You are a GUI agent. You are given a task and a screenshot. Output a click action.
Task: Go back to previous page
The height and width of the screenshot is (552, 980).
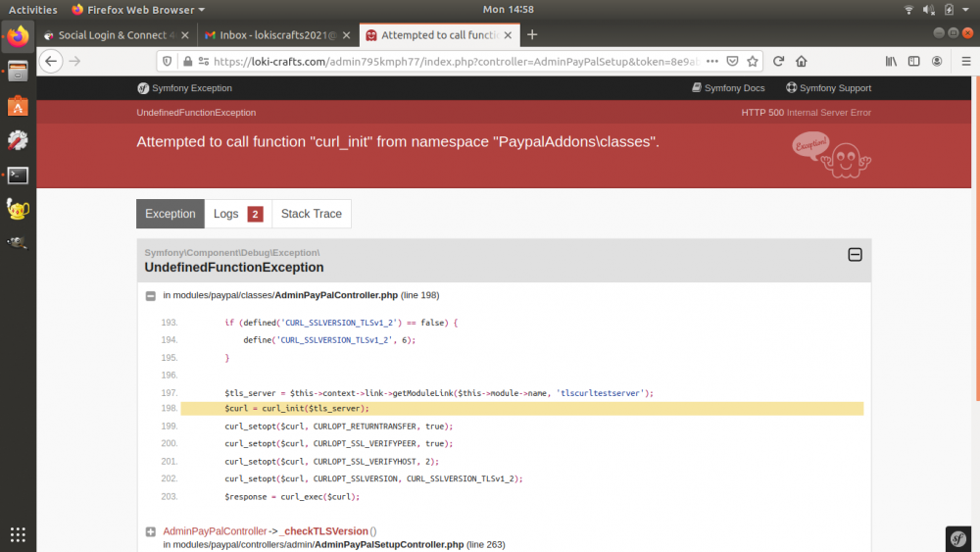(51, 61)
